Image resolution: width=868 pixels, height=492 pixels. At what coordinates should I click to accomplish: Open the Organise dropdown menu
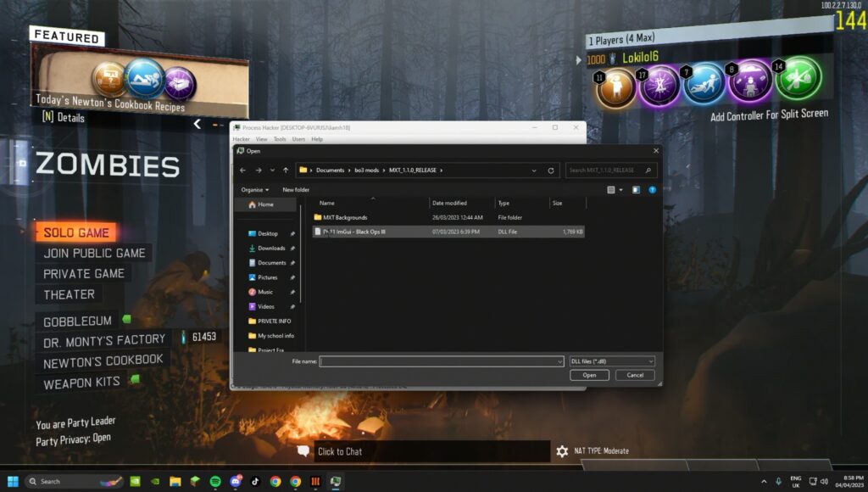coord(254,190)
